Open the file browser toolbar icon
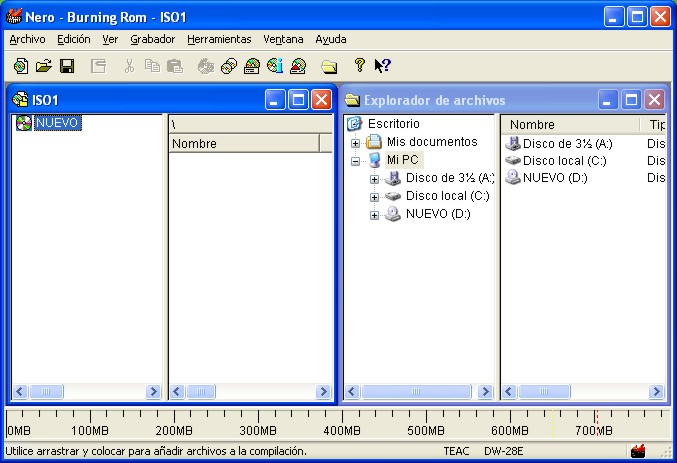 (x=329, y=66)
